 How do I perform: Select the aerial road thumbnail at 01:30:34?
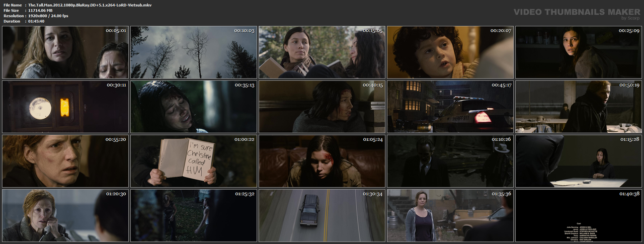[x=322, y=215]
